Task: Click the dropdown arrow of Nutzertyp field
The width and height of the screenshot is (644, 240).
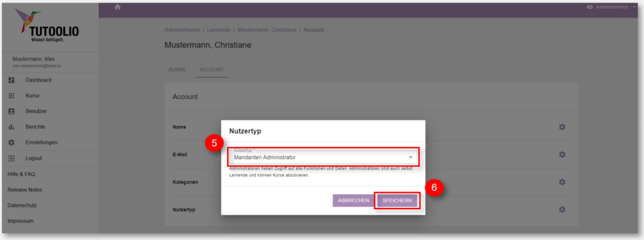Action: point(410,157)
